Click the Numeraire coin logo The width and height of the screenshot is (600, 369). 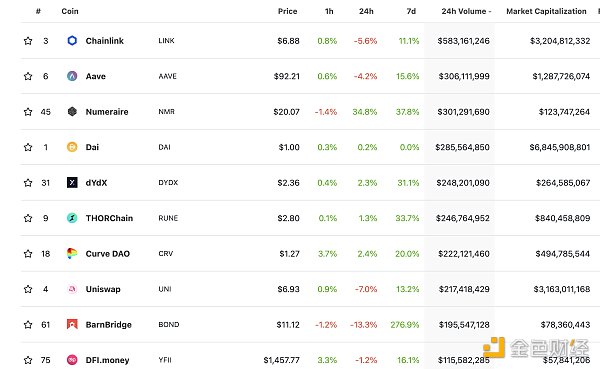[72, 112]
